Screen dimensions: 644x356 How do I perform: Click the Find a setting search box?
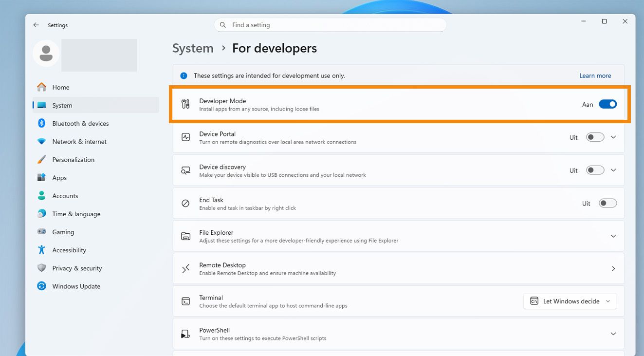click(330, 25)
